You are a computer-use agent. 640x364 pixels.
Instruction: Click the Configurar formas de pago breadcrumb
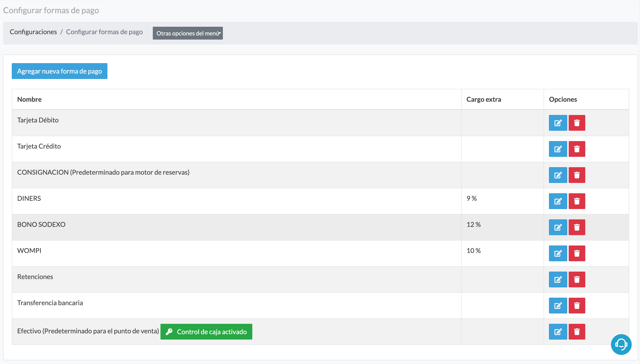[104, 32]
